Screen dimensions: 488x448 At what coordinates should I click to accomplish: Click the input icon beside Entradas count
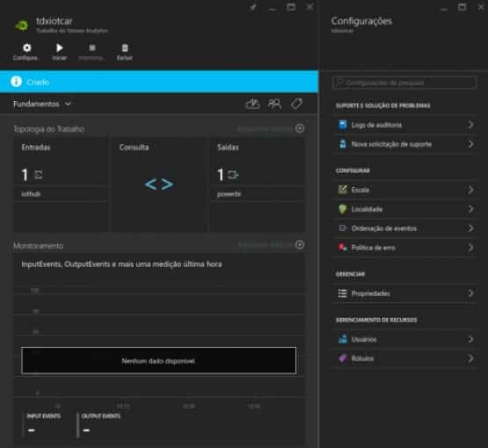39,175
